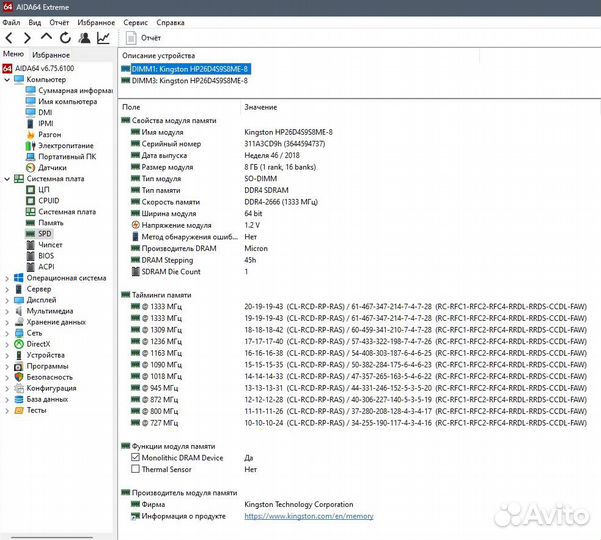Select the CPUID item in tree
The width and height of the screenshot is (601, 540).
pos(48,200)
